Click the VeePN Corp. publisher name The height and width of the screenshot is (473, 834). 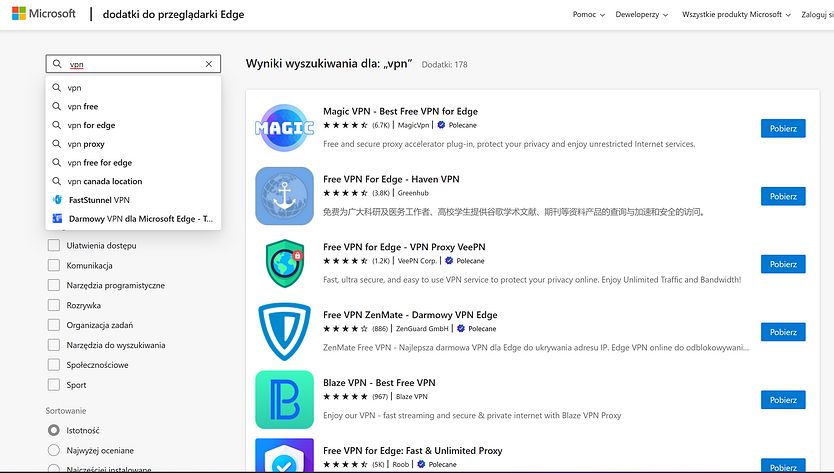[417, 261]
